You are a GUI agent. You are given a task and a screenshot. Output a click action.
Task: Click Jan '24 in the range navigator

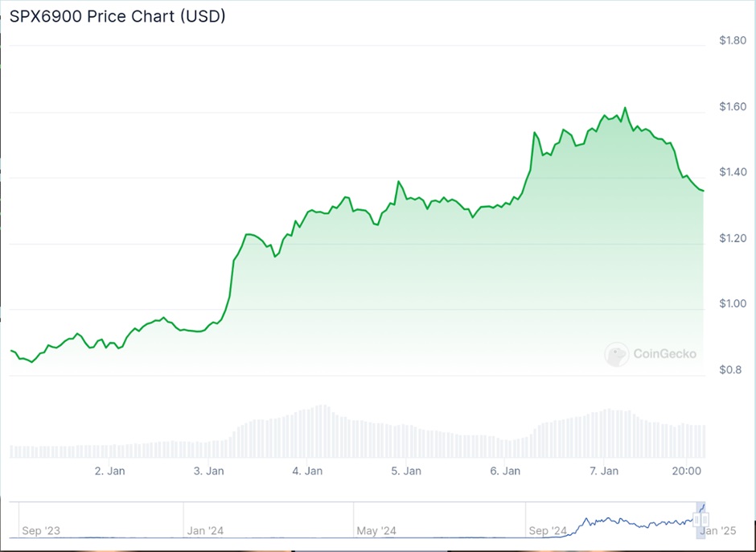coord(205,530)
